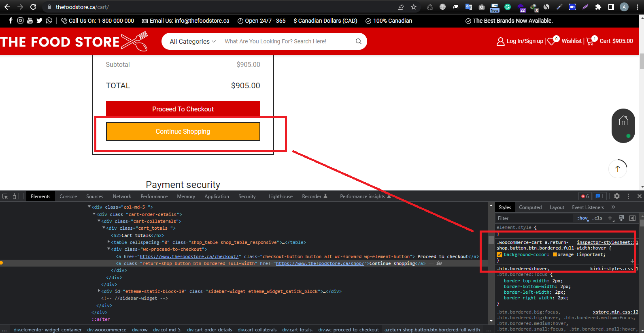This screenshot has width=644, height=333.
Task: Collapse the cart_totals div node
Action: 104,228
